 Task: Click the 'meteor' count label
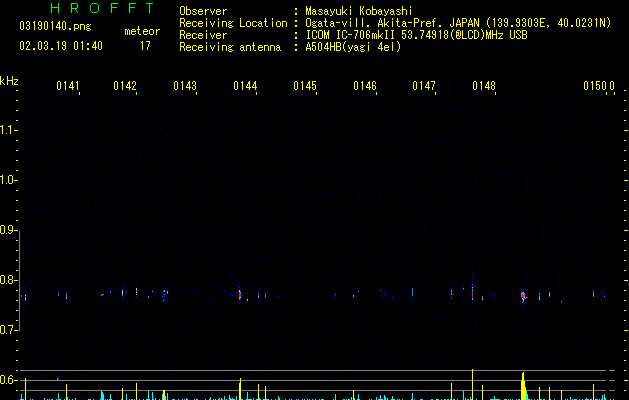pos(142,31)
